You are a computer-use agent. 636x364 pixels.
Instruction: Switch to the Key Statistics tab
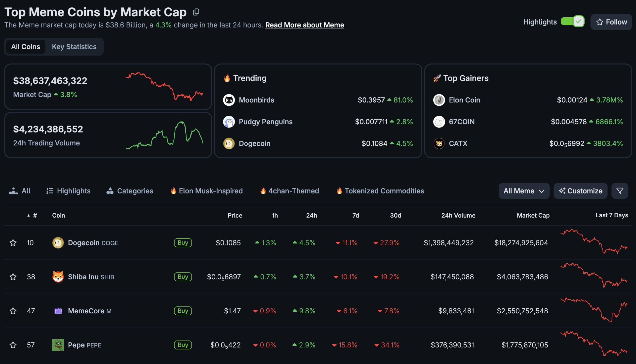74,46
